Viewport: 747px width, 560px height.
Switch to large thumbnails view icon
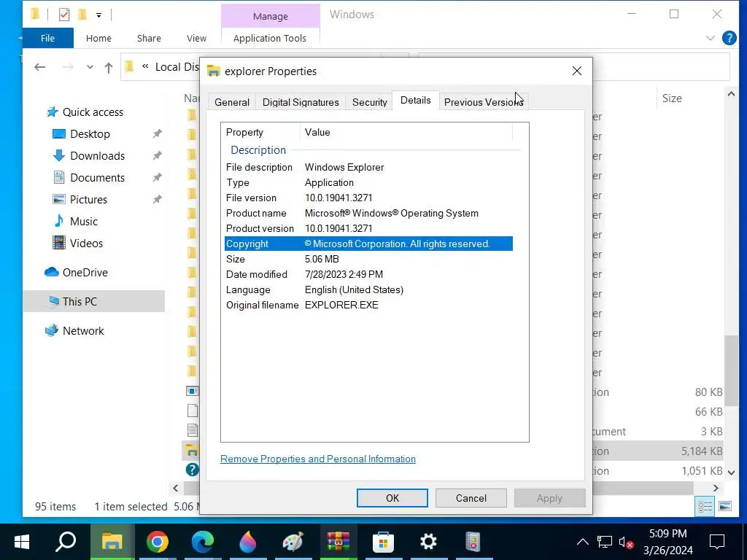click(x=725, y=507)
